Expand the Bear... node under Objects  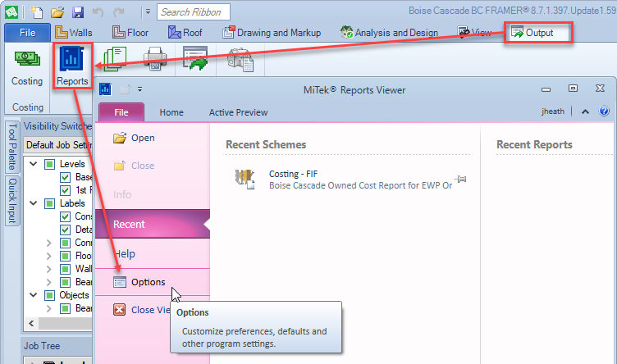48,308
